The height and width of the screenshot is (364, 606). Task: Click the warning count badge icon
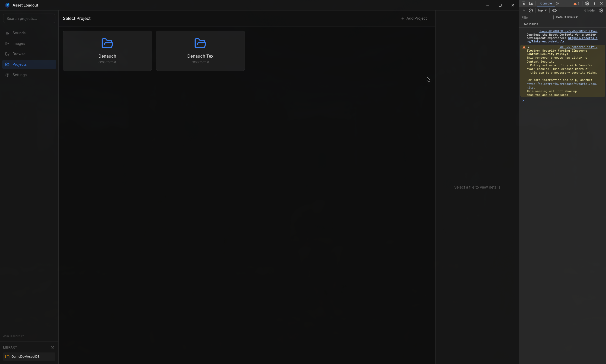pos(576,4)
